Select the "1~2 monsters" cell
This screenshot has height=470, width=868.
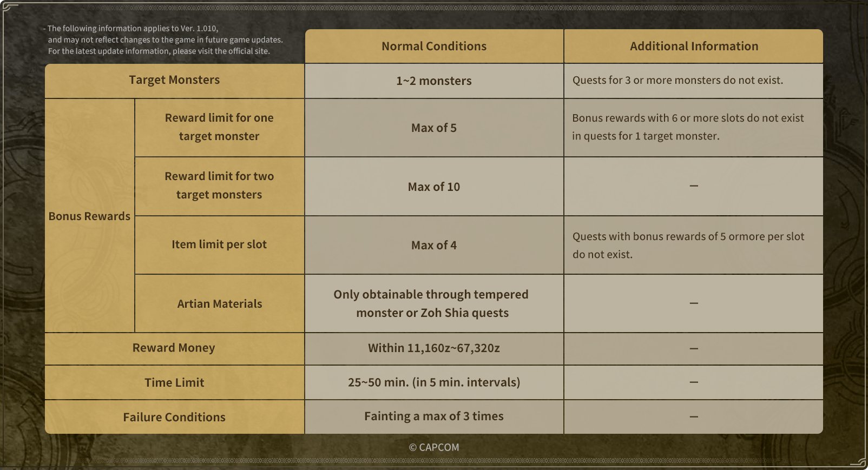434,81
